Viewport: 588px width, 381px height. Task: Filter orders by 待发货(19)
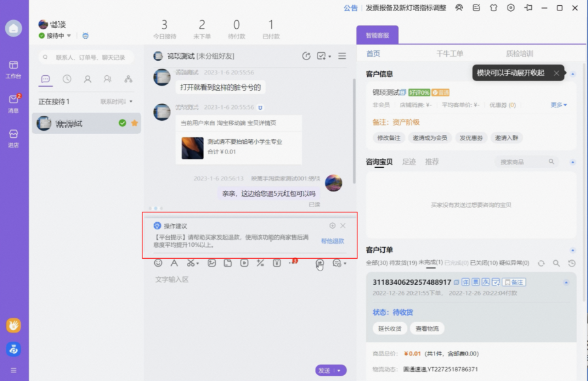pyautogui.click(x=403, y=263)
